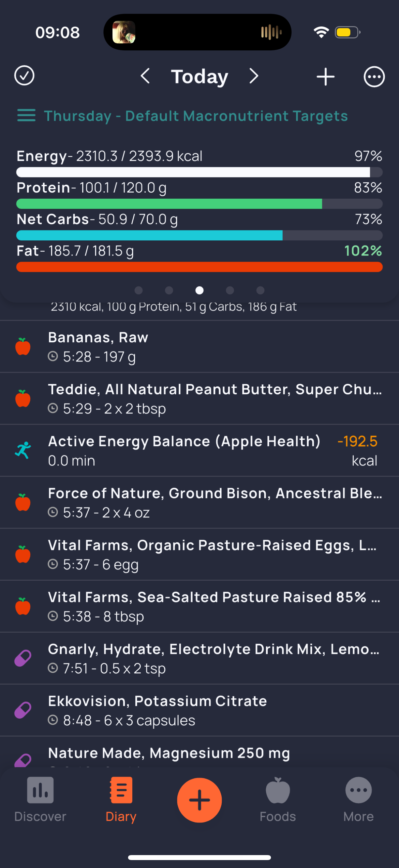
Task: Select the first summary page dot
Action: tap(138, 290)
